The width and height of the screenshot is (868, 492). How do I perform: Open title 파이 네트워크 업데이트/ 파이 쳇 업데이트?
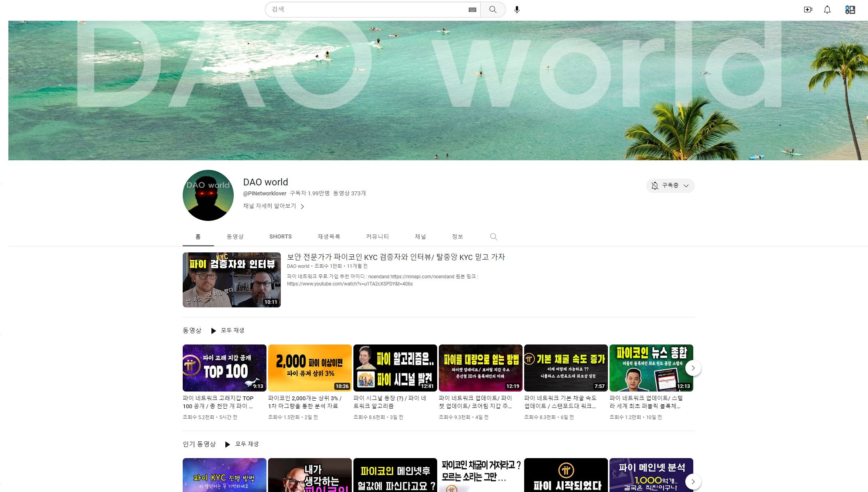click(475, 402)
